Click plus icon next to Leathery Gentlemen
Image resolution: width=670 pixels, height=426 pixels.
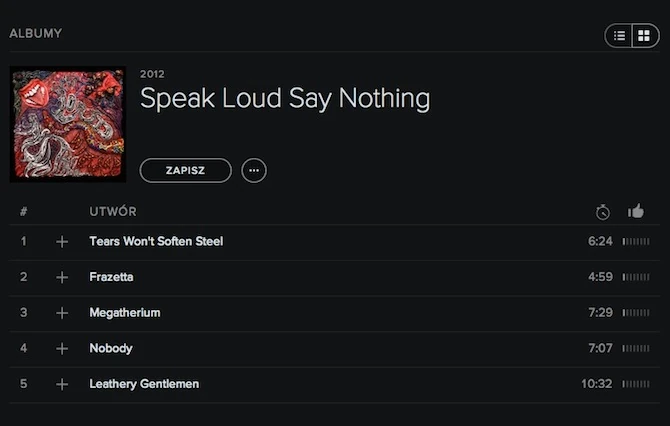click(62, 384)
